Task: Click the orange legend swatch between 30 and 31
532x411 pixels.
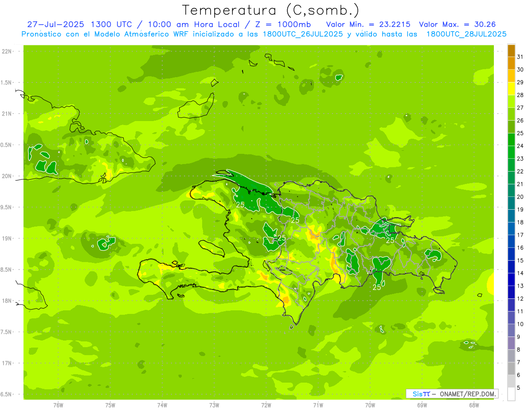Action: click(511, 63)
